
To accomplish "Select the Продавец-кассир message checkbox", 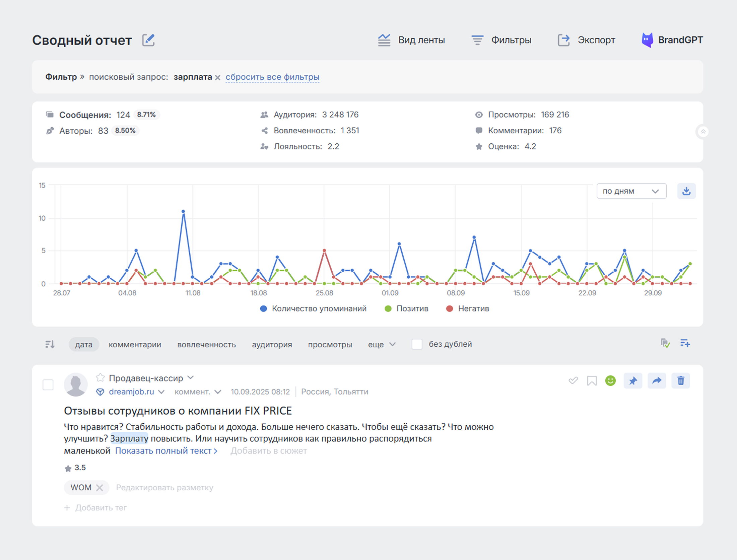I will [48, 385].
